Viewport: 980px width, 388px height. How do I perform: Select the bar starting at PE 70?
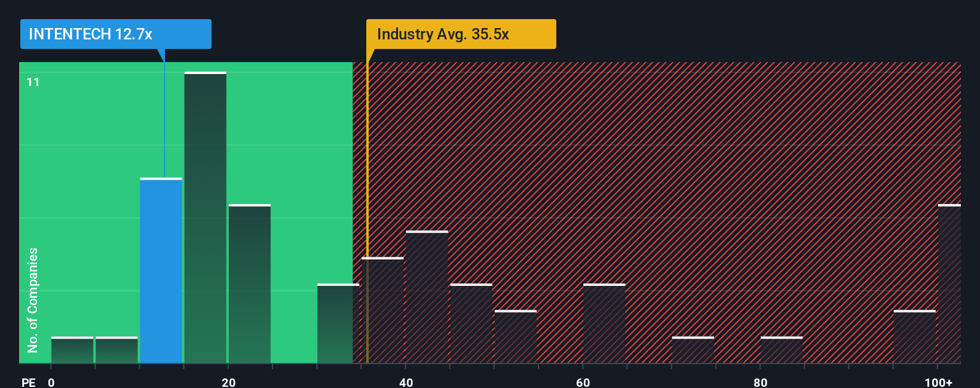point(693,350)
